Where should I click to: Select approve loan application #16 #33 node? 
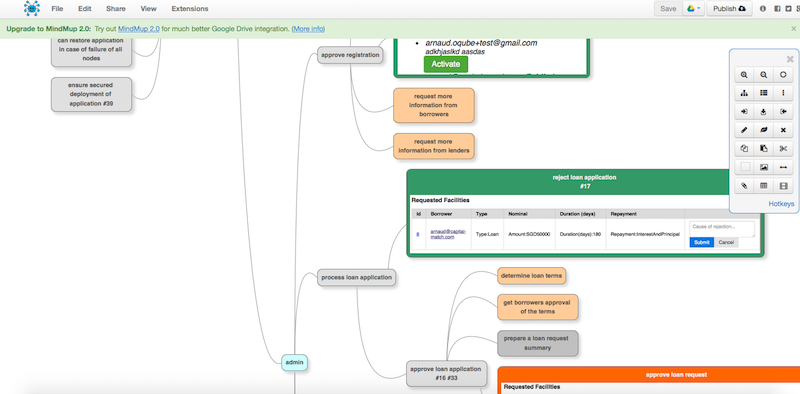pyautogui.click(x=446, y=374)
